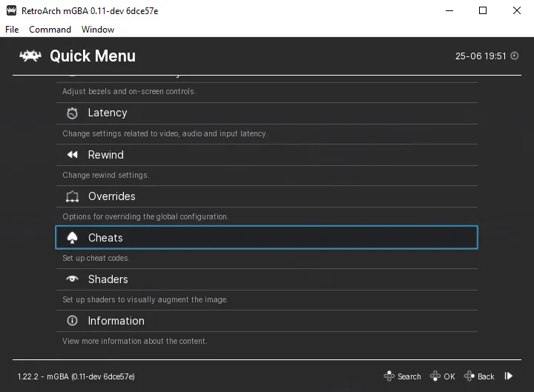The image size is (534, 392).
Task: Click the Search button in footer
Action: point(402,376)
